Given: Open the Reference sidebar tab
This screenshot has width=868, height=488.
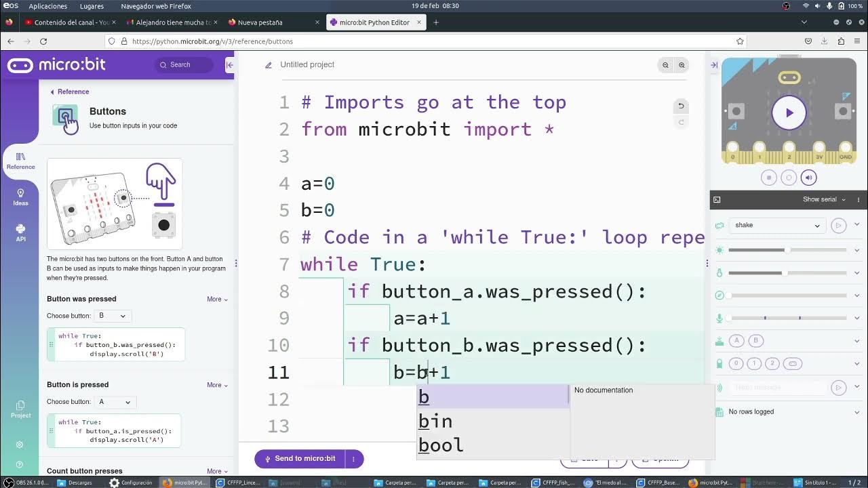Looking at the screenshot, I should tap(20, 161).
